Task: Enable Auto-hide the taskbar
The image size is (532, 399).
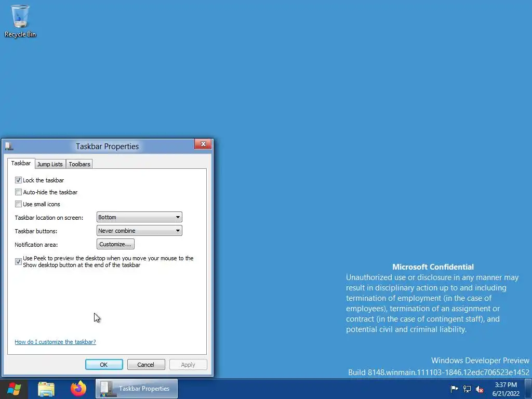Action: coord(18,192)
